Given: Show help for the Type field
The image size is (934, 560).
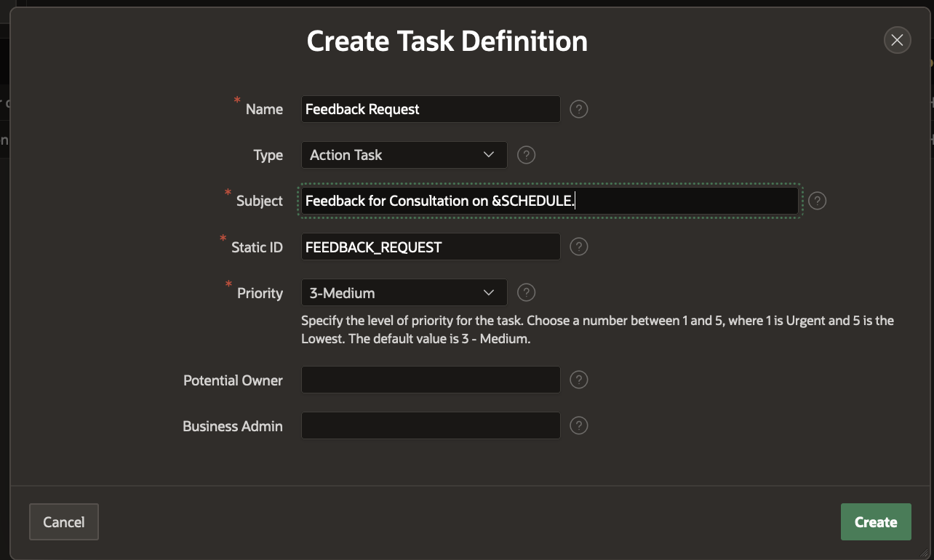Looking at the screenshot, I should coord(526,155).
